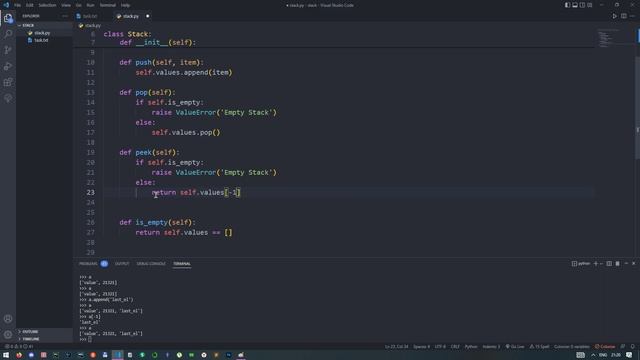The height and width of the screenshot is (360, 640).
Task: Toggle the primary sidebar layout icon
Action: pyautogui.click(x=567, y=5)
